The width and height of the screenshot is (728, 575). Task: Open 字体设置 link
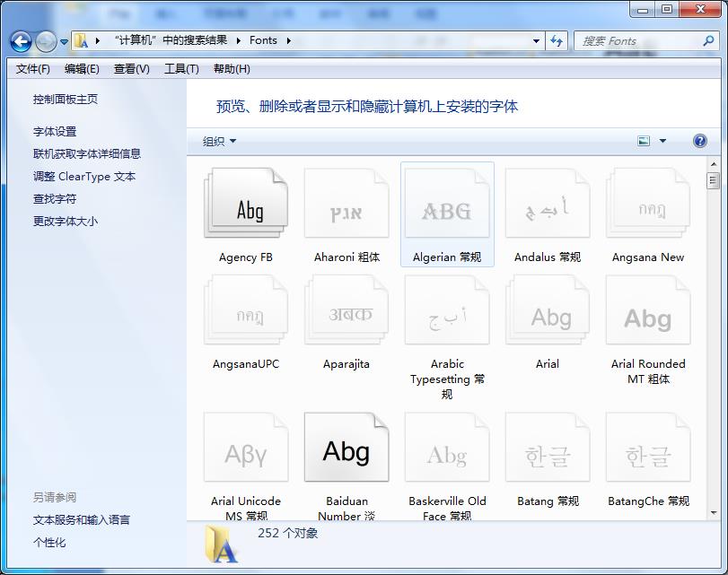coord(55,132)
